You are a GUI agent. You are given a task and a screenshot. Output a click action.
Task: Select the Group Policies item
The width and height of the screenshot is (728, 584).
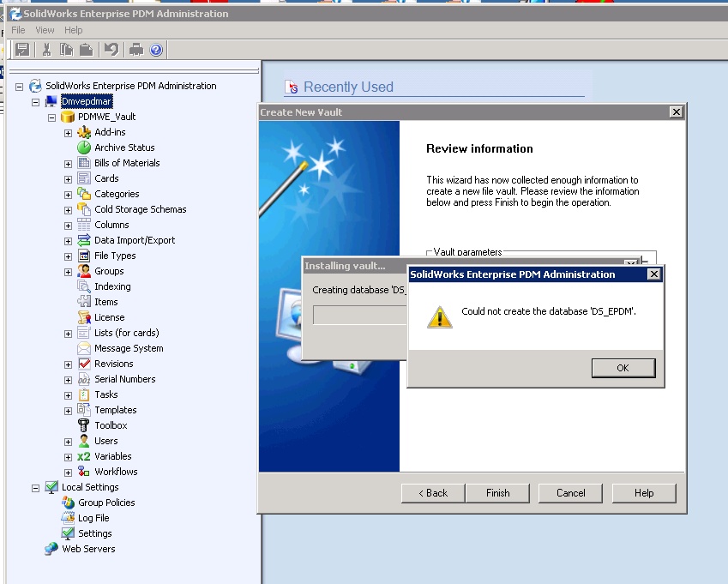pos(106,503)
